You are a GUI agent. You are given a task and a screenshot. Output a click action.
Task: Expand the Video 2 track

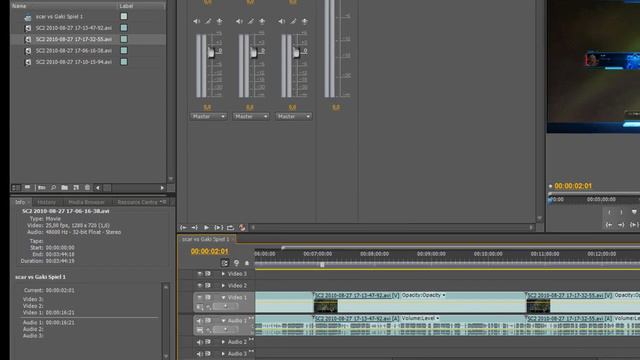[223, 285]
